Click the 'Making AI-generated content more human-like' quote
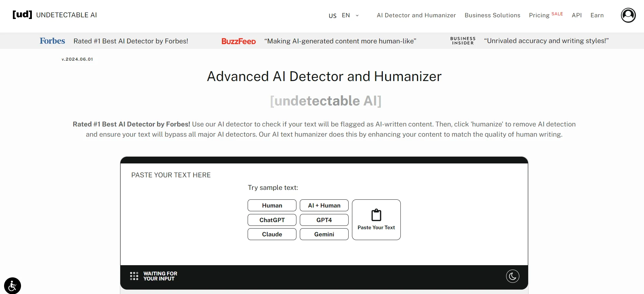644x294 pixels. [x=340, y=41]
